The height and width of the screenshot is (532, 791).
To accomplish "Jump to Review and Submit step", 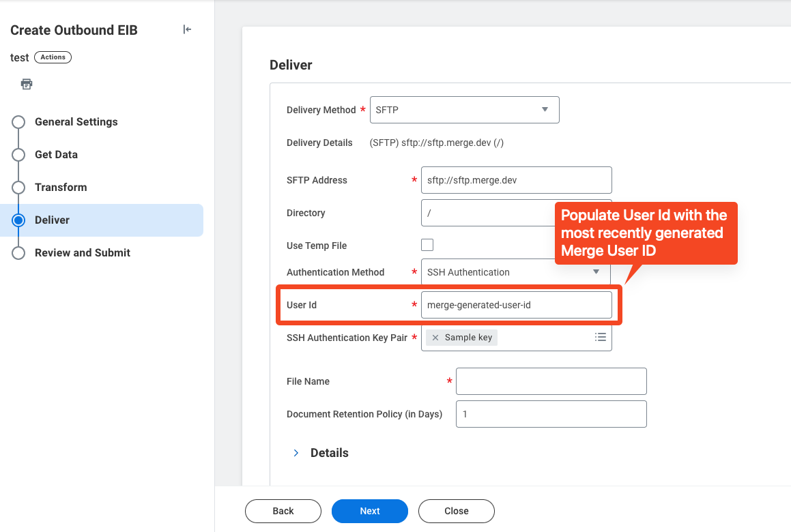I will click(x=83, y=253).
